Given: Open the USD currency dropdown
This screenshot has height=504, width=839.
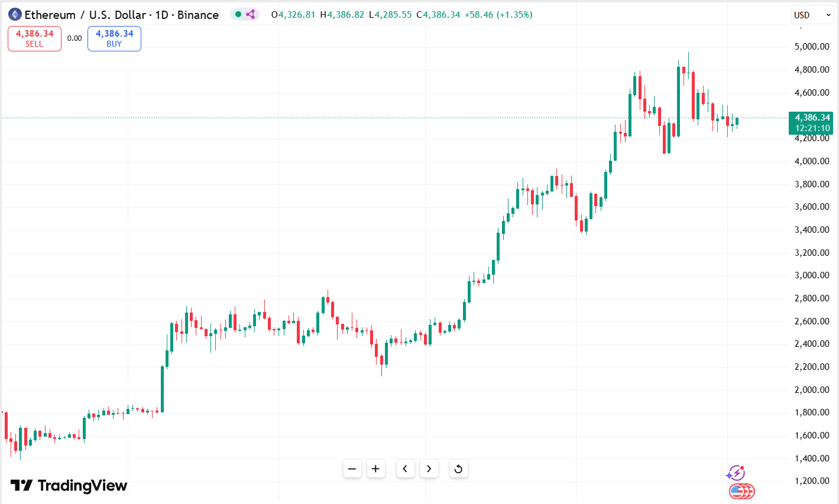Looking at the screenshot, I should point(812,15).
